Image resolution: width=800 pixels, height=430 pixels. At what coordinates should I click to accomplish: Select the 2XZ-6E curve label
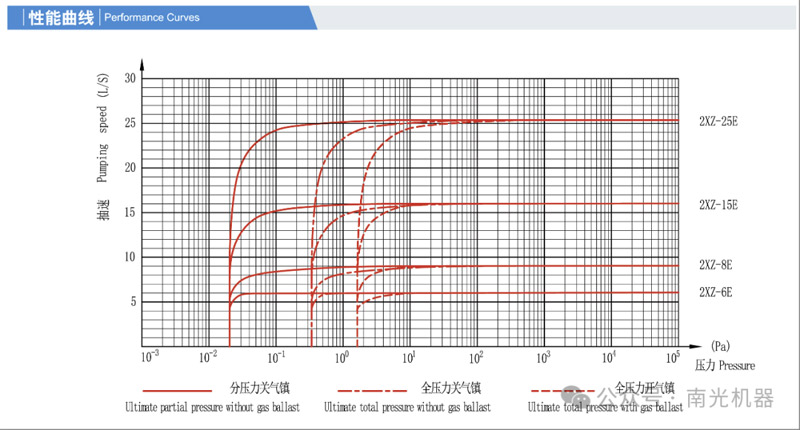[716, 292]
